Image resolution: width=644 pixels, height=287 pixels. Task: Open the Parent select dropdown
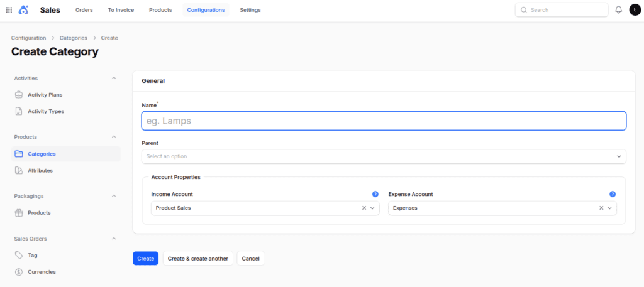[384, 156]
